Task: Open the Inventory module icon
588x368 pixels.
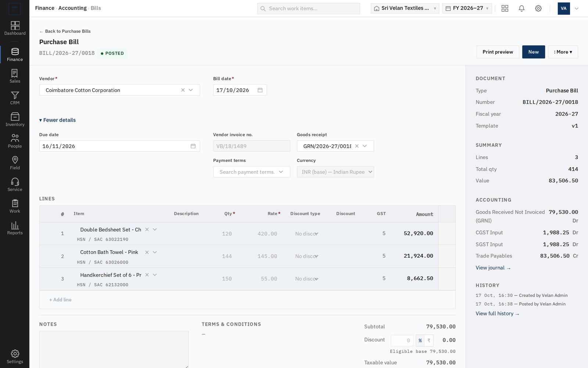Action: (x=15, y=117)
